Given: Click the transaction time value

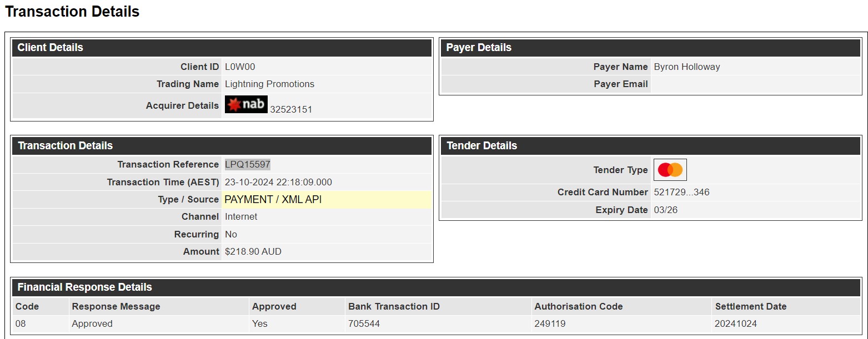Looking at the screenshot, I should 278,183.
